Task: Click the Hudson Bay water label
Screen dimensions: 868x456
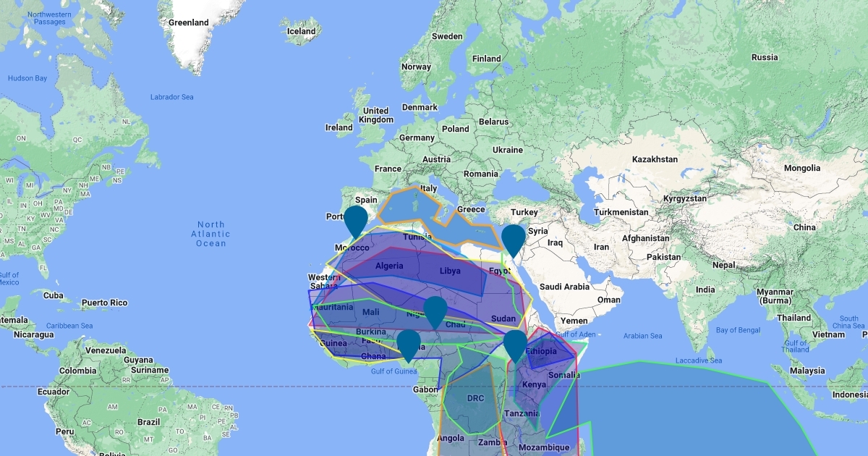Action: [27, 78]
